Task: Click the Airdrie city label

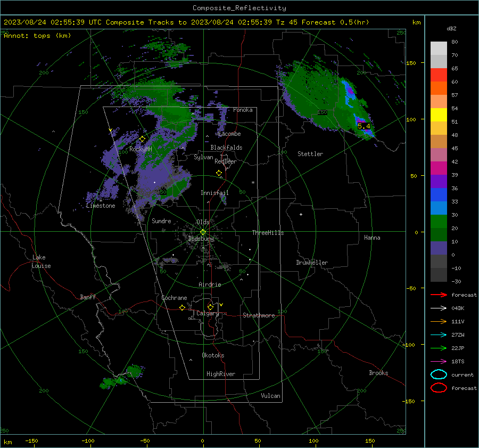Action: pyautogui.click(x=210, y=284)
